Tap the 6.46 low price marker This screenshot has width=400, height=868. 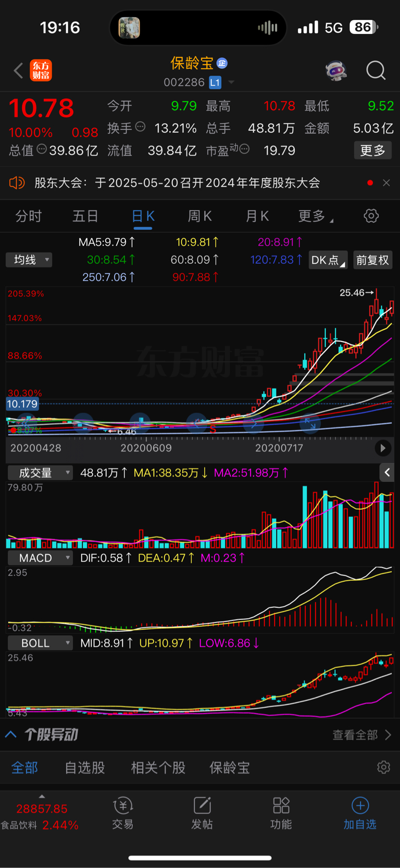click(x=122, y=432)
